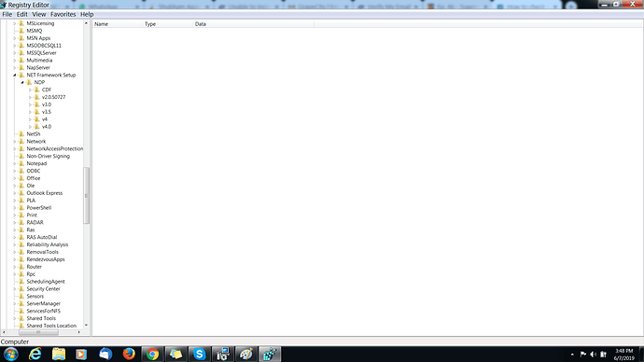Launch Firefox from the taskbar
Viewport: 644px width, 362px height.
(129, 354)
